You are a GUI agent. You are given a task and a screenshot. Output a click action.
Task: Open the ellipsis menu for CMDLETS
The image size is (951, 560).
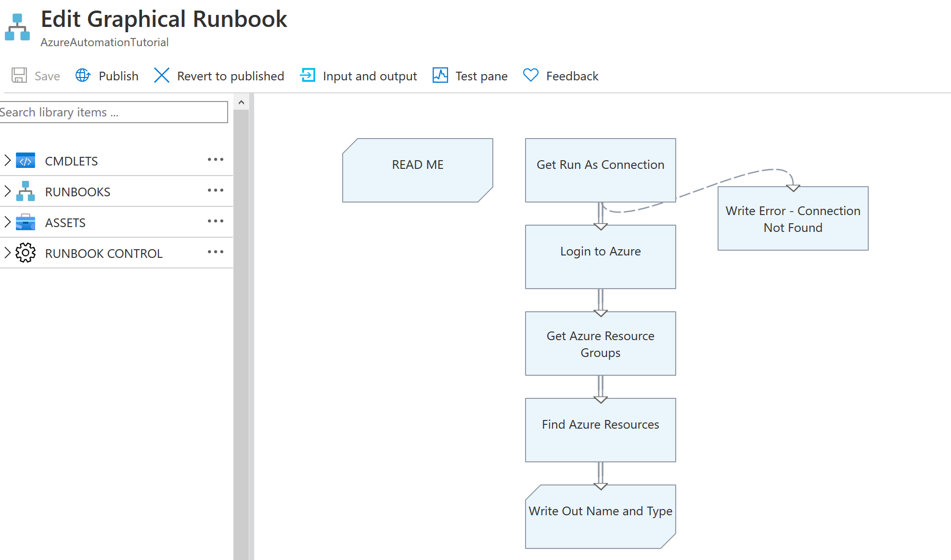pyautogui.click(x=215, y=160)
